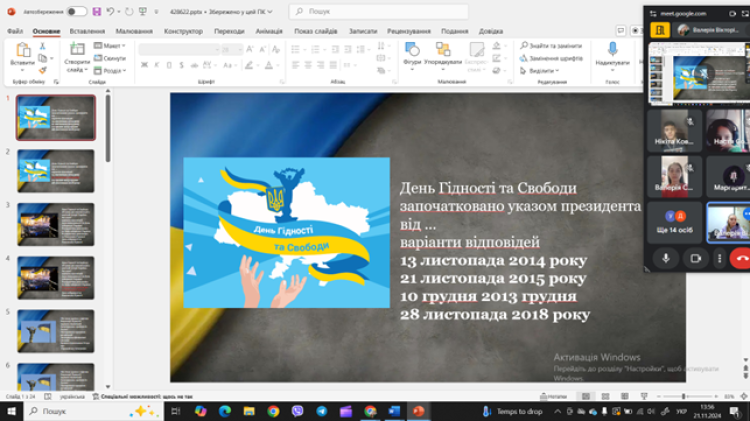750x421 pixels.
Task: Open the Вставлення ribbon tab
Action: (87, 31)
